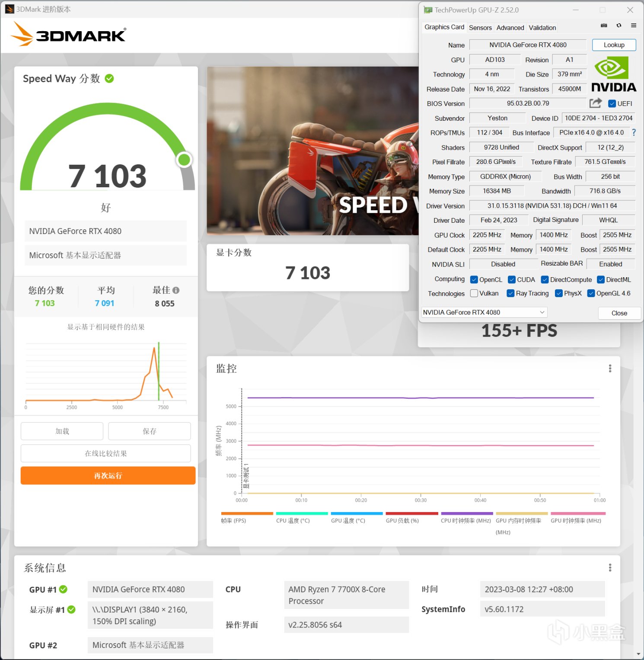
Task: Click the scrollbar down arrow in 3DMark
Action: (x=639, y=654)
